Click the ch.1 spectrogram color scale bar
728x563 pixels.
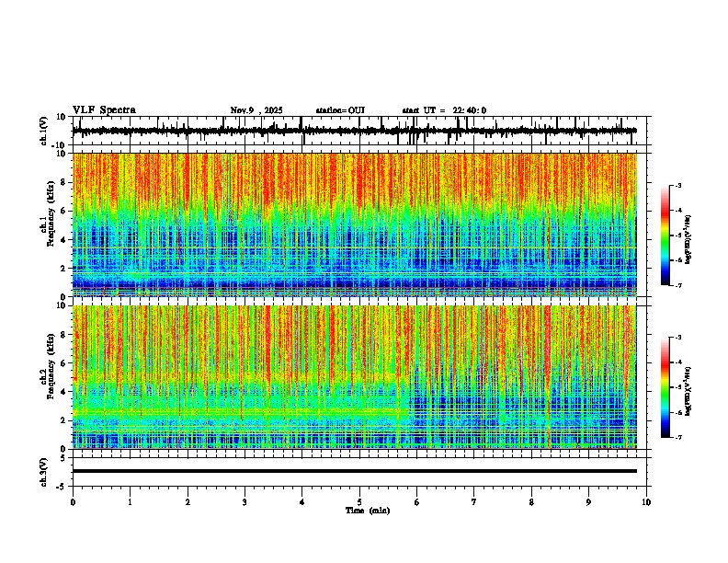pos(665,236)
